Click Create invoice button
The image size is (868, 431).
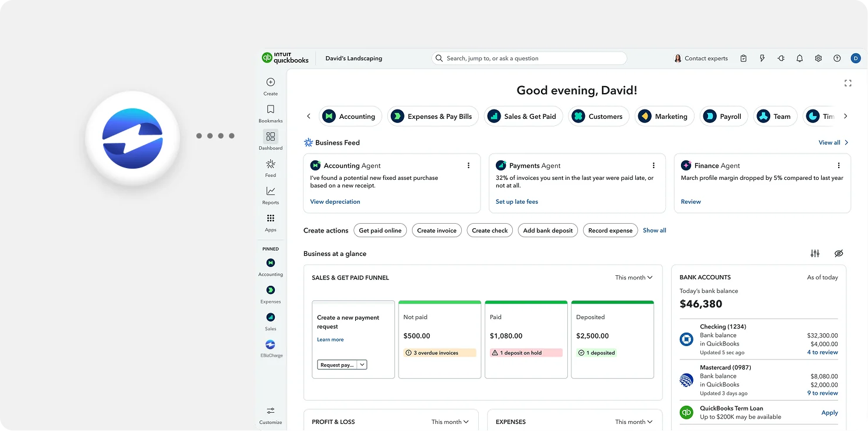[x=437, y=230]
